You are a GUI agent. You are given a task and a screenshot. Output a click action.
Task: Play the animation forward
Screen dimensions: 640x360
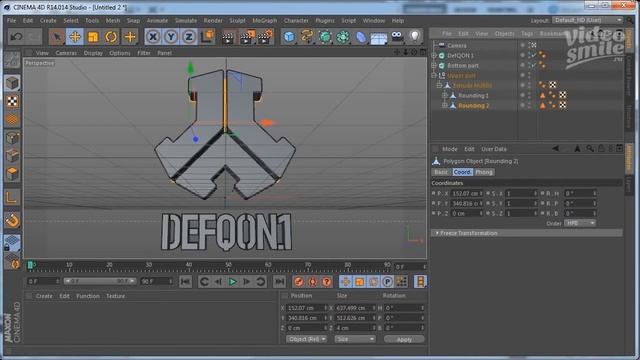(233, 282)
